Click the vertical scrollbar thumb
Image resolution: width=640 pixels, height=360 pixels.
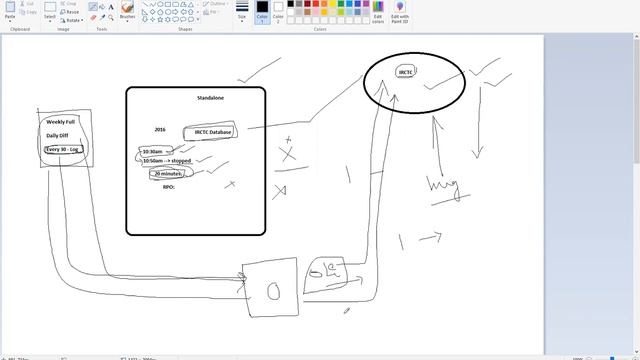coord(636,102)
